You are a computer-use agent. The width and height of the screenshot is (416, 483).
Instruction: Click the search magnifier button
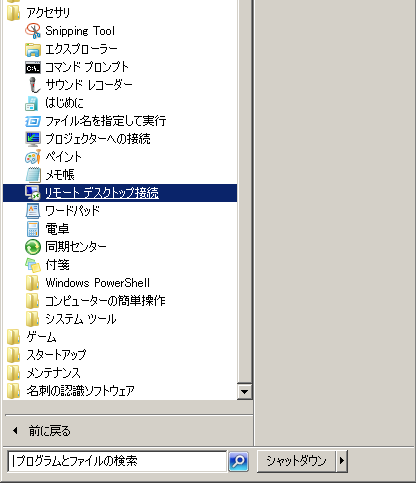pyautogui.click(x=238, y=461)
